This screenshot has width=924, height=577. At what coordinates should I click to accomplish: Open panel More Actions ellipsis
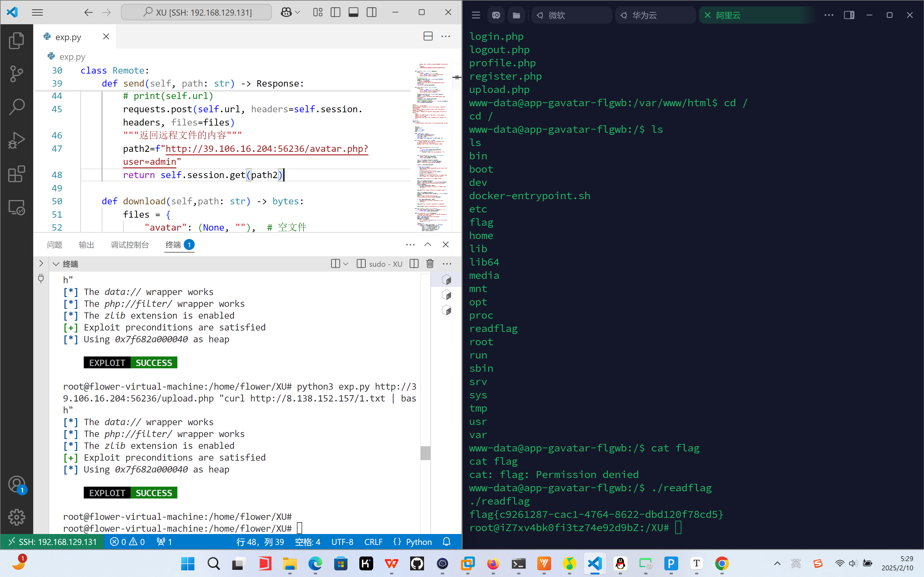click(410, 244)
